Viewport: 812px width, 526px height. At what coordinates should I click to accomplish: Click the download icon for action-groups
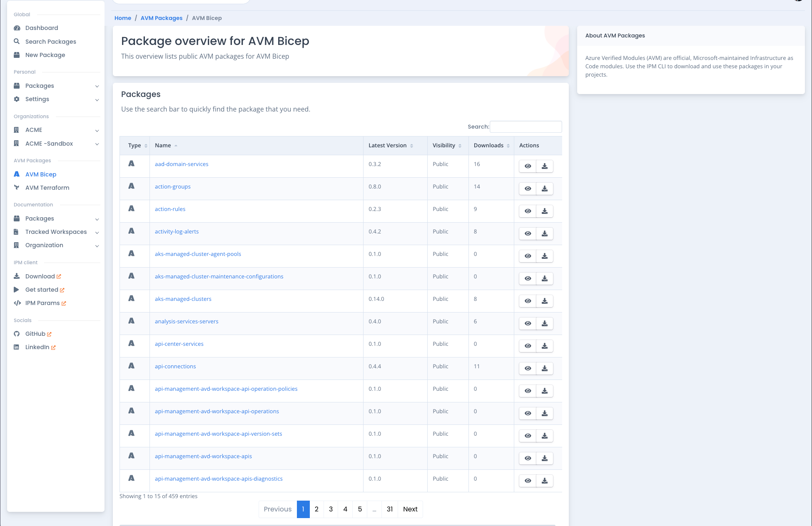544,189
